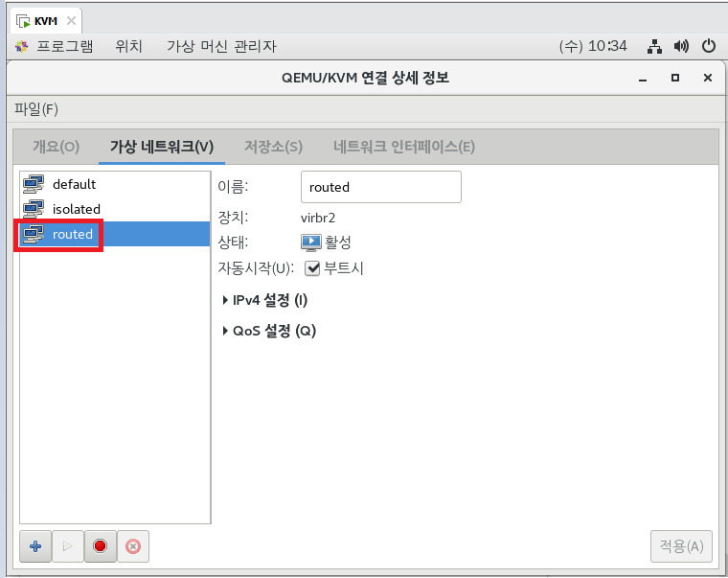
Task: Click the isolated network icon
Action: pos(34,209)
